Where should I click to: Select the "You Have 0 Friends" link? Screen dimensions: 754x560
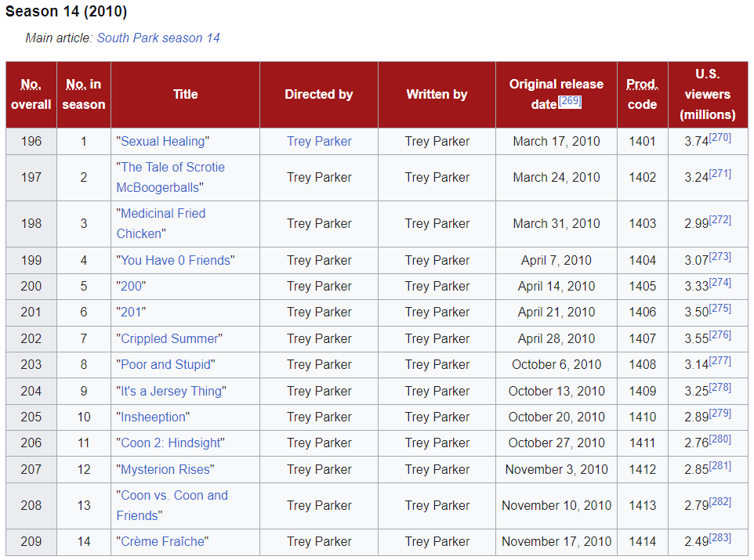click(176, 260)
